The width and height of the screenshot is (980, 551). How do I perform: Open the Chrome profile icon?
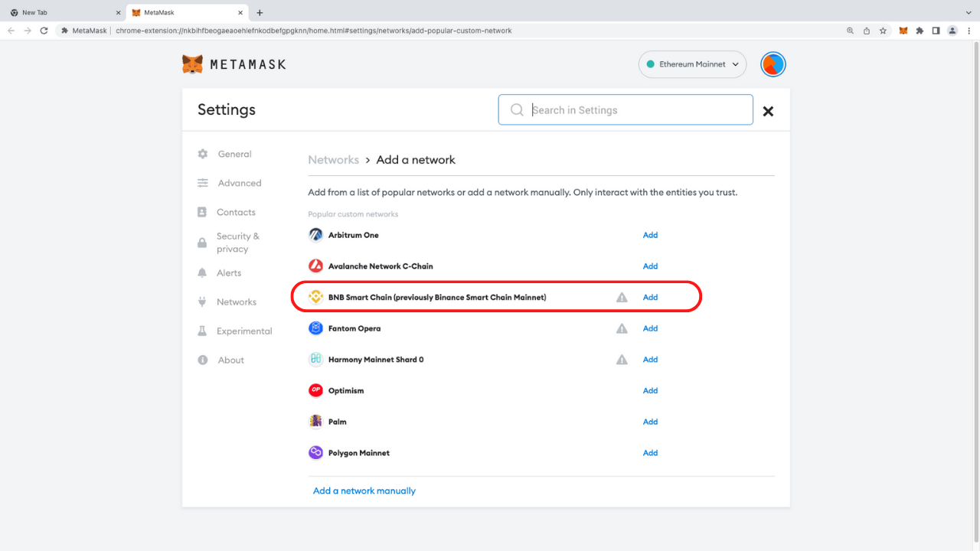[x=952, y=31]
